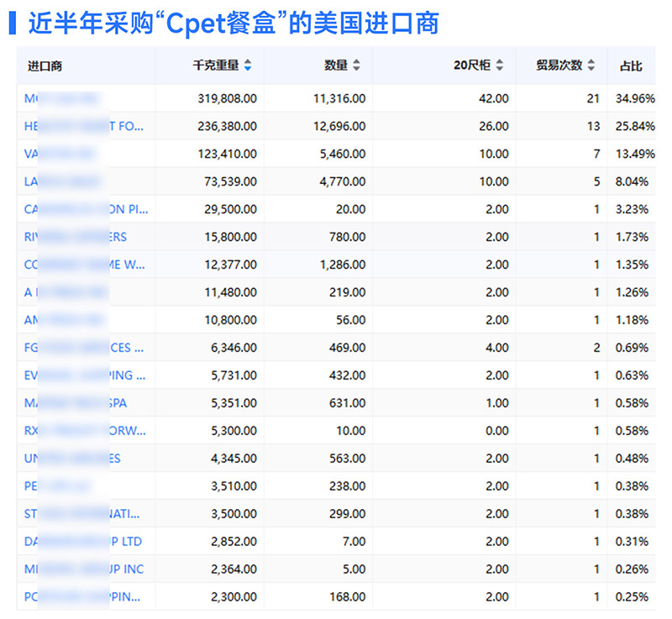Select 20尺柜 cell 4.00
The width and height of the screenshot is (672, 619).
497,348
